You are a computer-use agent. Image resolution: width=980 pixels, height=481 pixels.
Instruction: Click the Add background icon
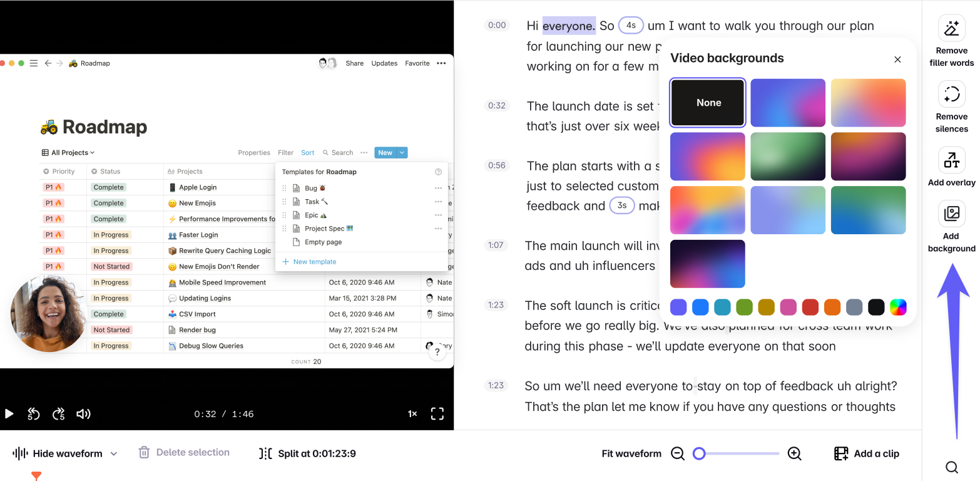tap(951, 214)
